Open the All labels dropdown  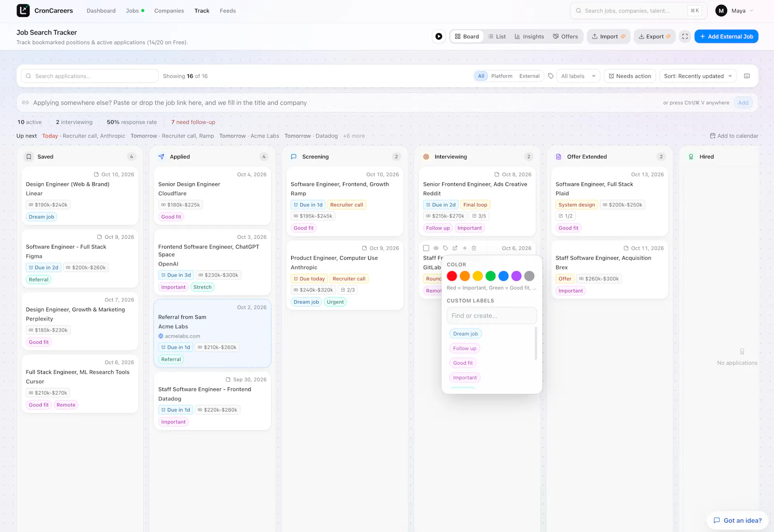pyautogui.click(x=579, y=76)
